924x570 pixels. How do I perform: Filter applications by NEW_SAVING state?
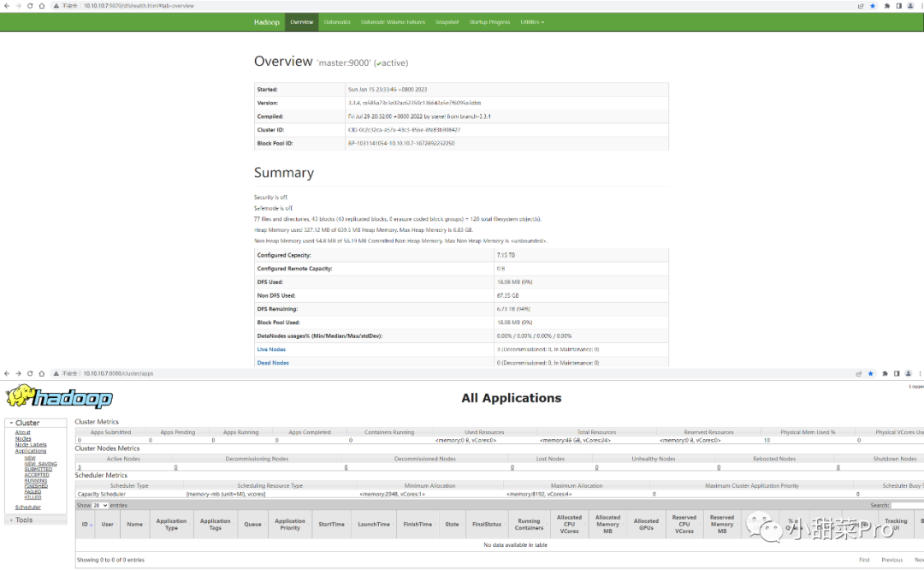pos(41,464)
